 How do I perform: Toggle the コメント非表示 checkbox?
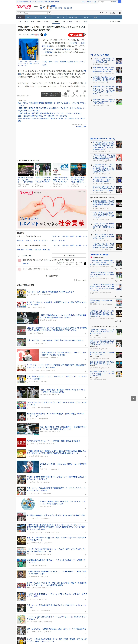75,280
